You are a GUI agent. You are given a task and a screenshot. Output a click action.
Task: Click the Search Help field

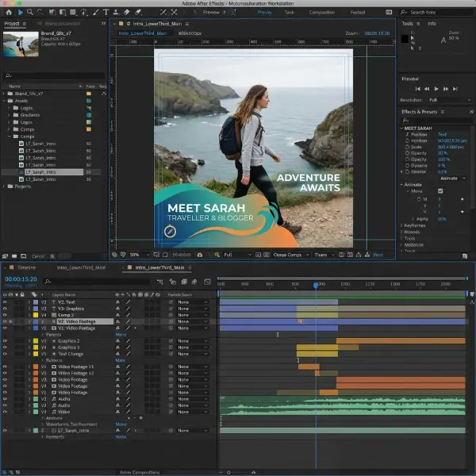[x=436, y=13]
